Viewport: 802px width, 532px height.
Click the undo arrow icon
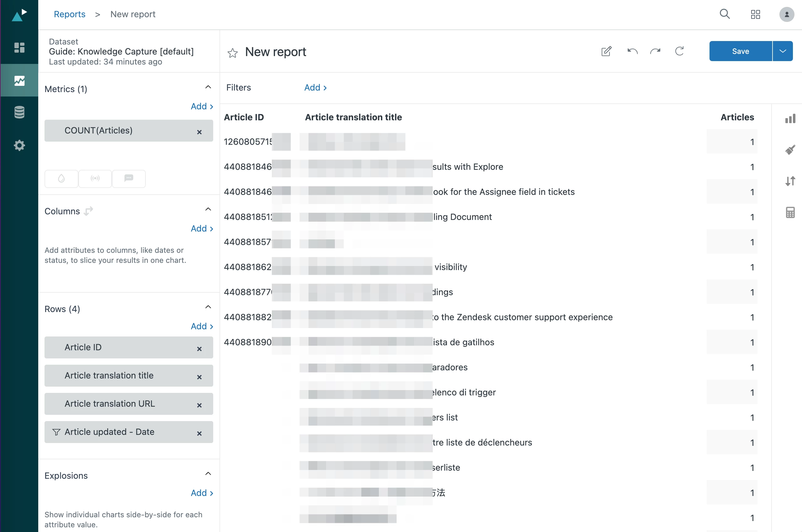pyautogui.click(x=632, y=51)
